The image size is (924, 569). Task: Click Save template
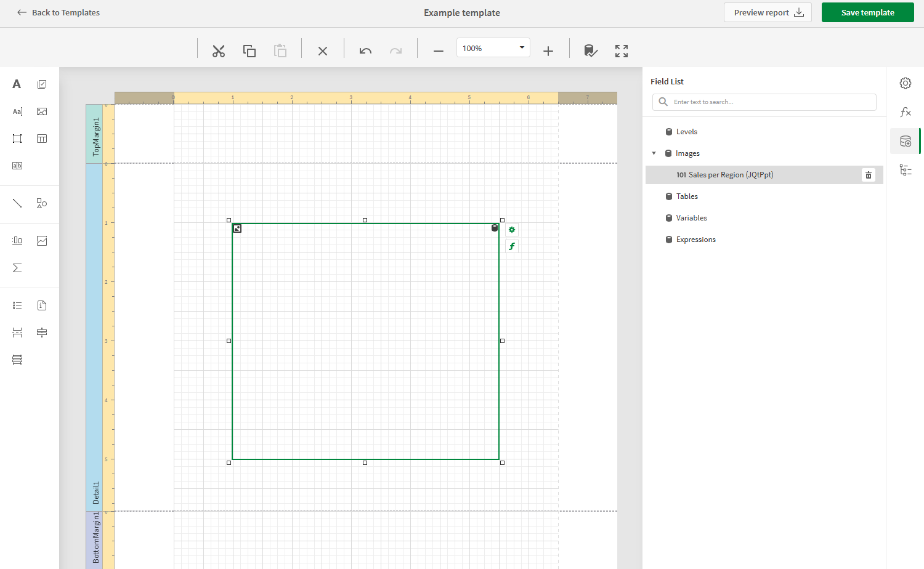click(x=867, y=12)
